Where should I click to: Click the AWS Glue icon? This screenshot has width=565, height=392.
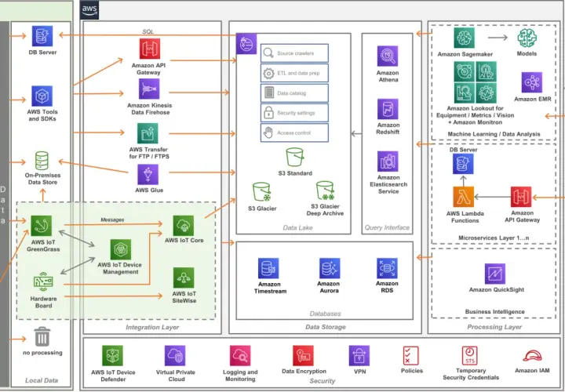click(x=148, y=175)
